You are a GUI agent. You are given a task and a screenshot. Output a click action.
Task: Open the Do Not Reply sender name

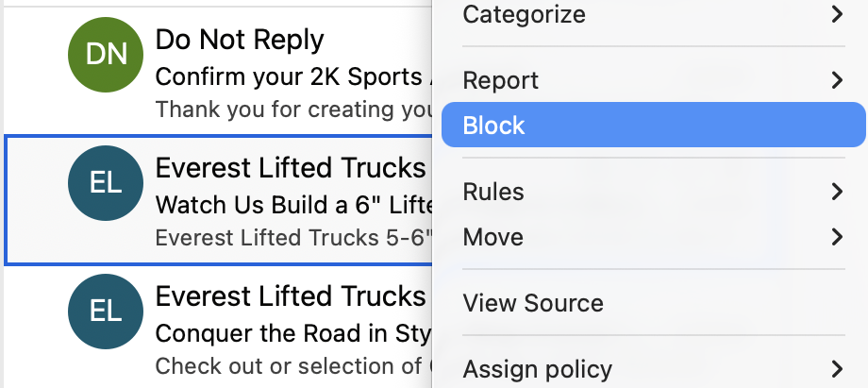point(240,40)
